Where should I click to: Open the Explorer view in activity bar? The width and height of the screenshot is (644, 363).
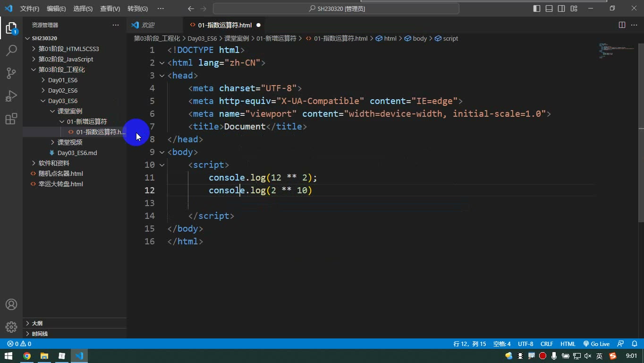[11, 27]
